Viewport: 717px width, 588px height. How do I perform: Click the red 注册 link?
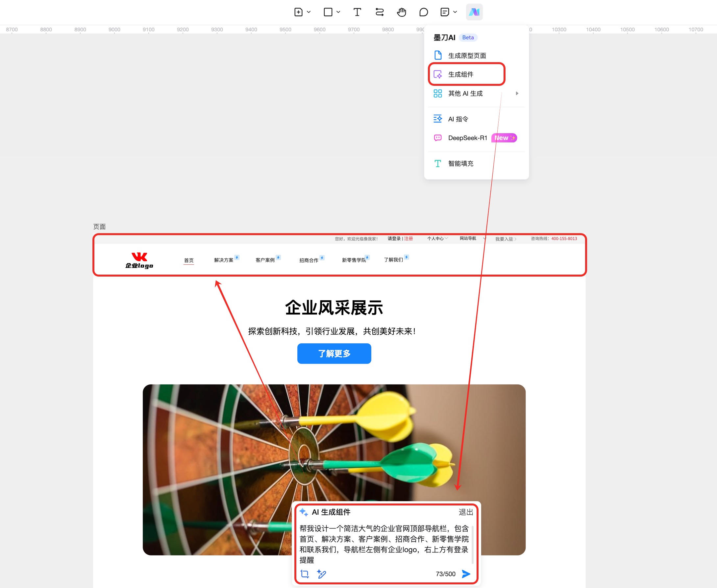[408, 238]
